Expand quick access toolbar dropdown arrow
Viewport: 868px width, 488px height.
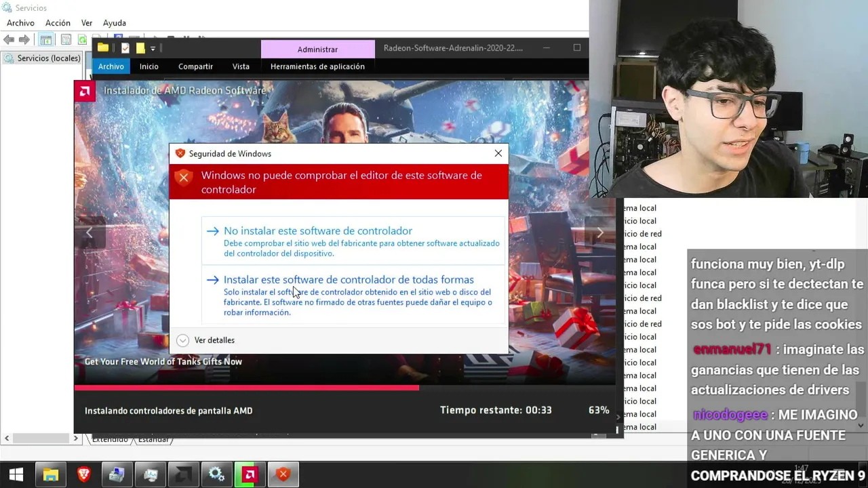pyautogui.click(x=153, y=48)
